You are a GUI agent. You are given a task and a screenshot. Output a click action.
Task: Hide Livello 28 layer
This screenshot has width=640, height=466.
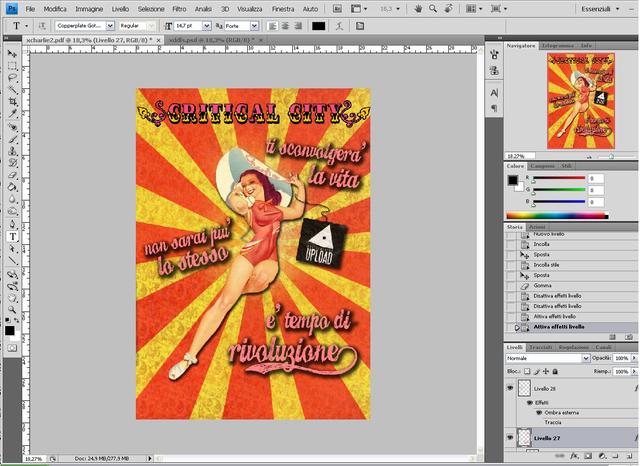[x=510, y=388]
